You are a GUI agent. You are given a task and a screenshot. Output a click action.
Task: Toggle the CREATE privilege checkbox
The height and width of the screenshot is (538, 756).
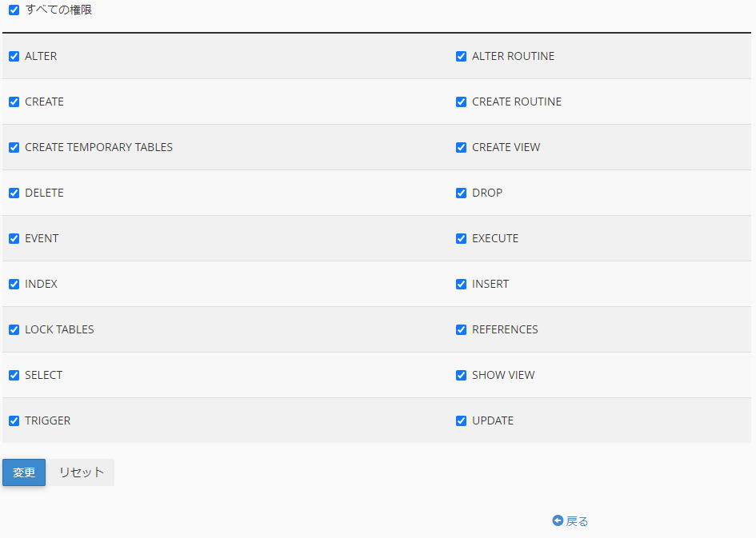pos(14,102)
